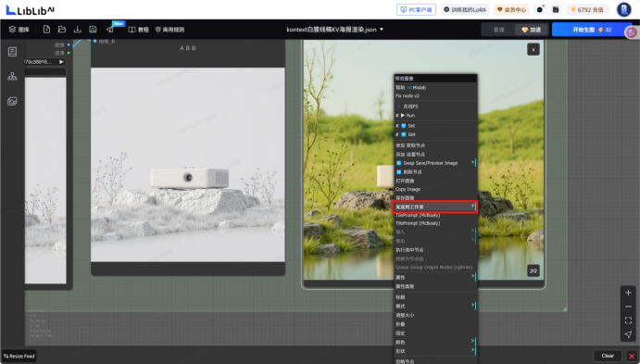Click 6792 充值 recharge balance
Screen dimensions: 640x364
coord(587,9)
